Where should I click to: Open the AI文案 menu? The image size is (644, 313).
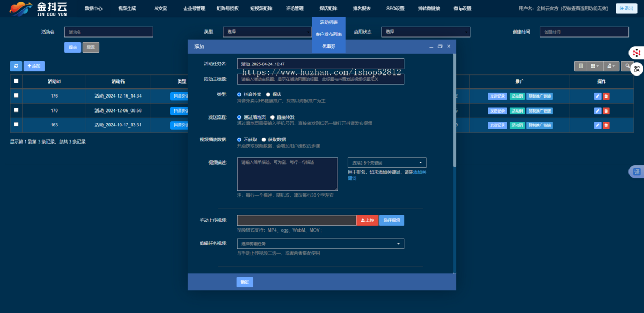[x=160, y=9]
